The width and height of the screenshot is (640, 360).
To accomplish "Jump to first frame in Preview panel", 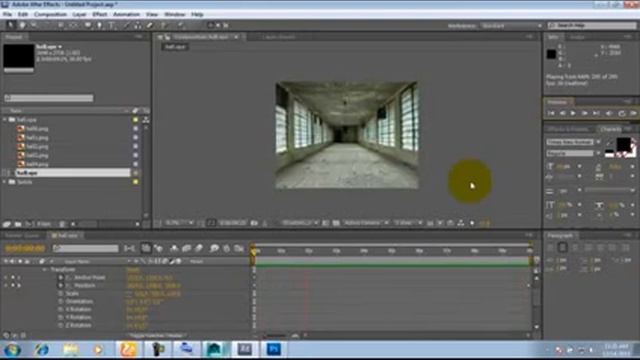I will pyautogui.click(x=551, y=113).
